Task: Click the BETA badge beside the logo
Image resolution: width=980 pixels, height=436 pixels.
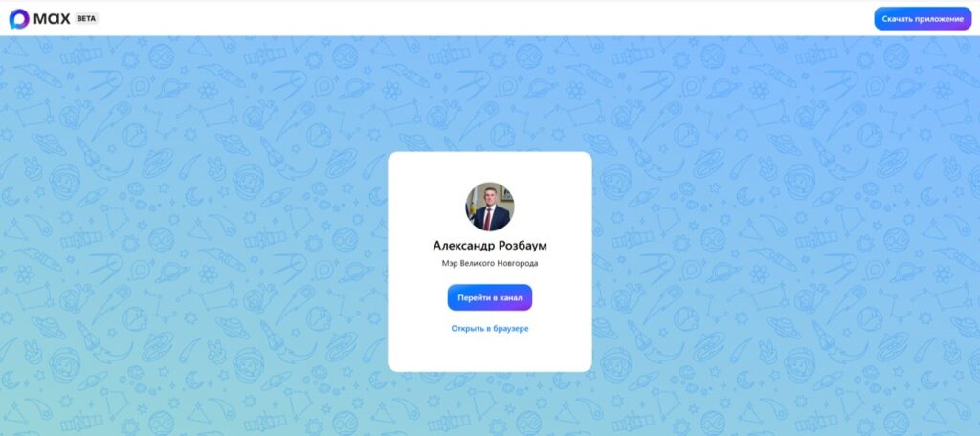Action: pos(86,19)
